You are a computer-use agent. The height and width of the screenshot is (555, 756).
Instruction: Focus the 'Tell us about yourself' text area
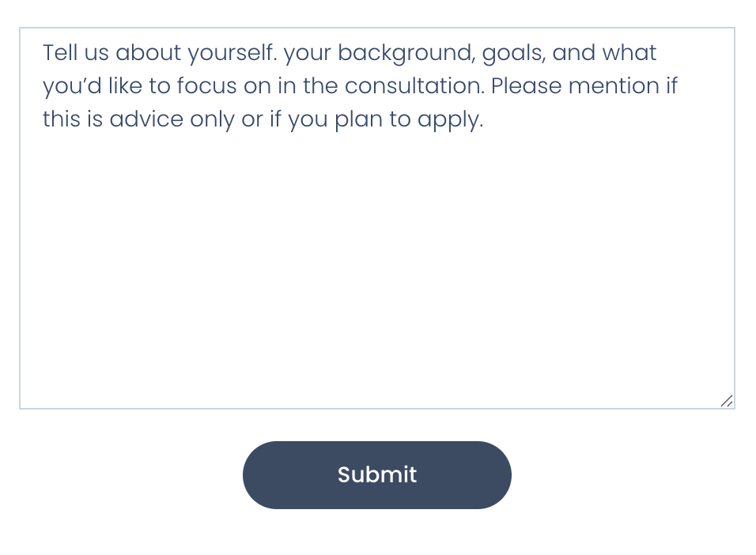tap(376, 218)
